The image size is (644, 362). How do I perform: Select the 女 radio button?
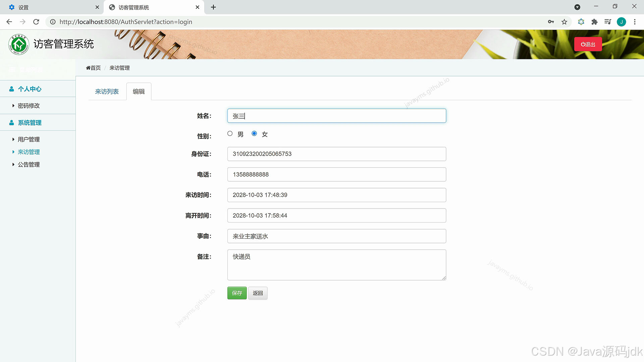click(254, 133)
